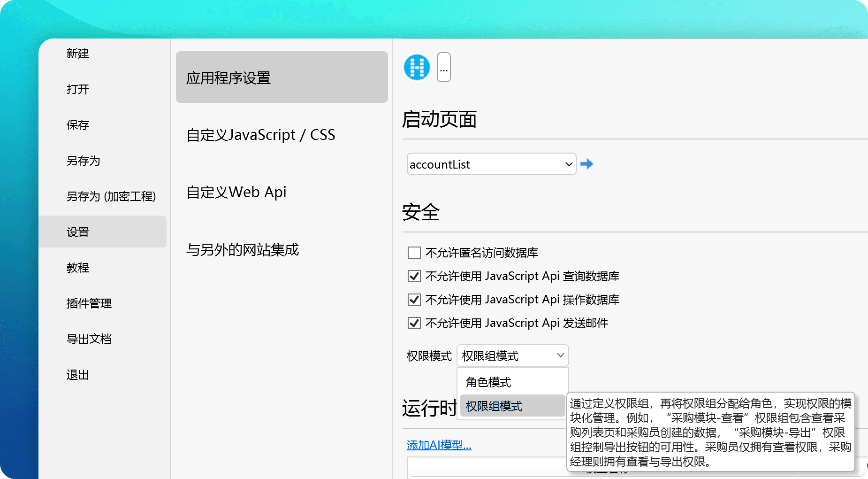The height and width of the screenshot is (479, 868).
Task: Uncheck 不允许使用 JavaScript Api 查询数据库
Action: pos(414,276)
